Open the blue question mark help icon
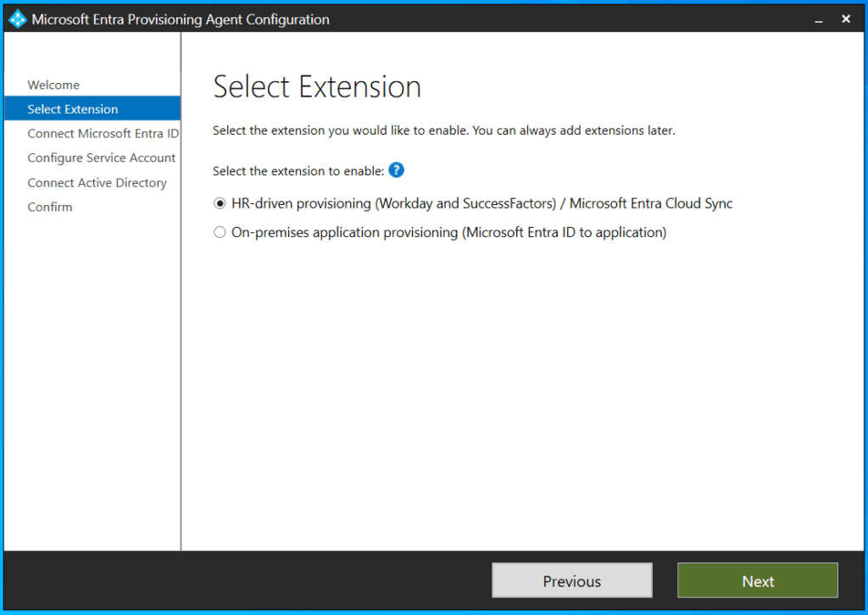The height and width of the screenshot is (615, 868). click(x=396, y=170)
